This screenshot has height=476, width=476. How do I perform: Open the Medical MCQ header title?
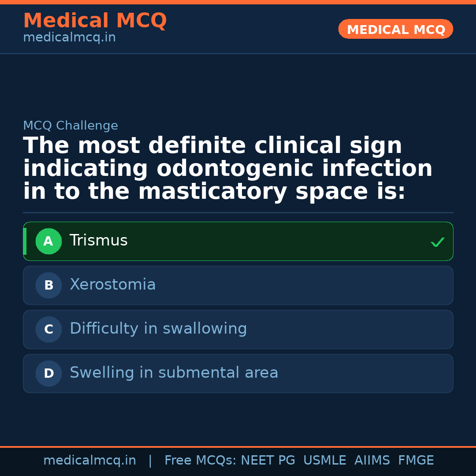click(95, 21)
